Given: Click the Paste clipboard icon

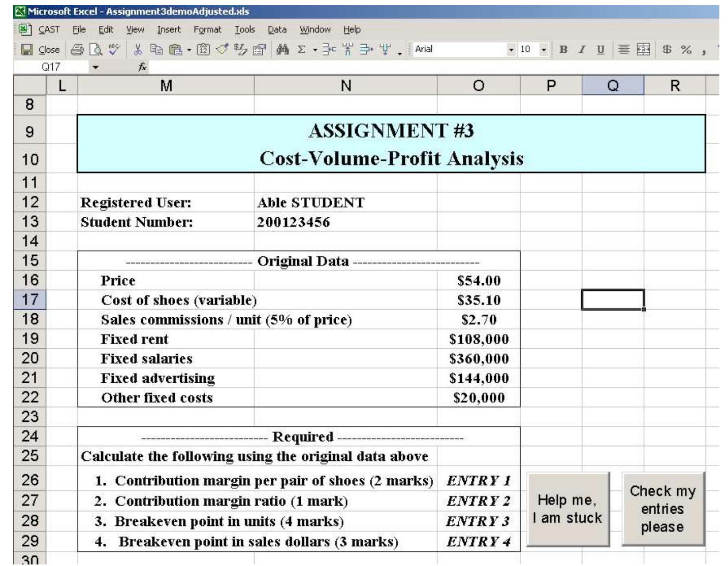Looking at the screenshot, I should tap(175, 50).
